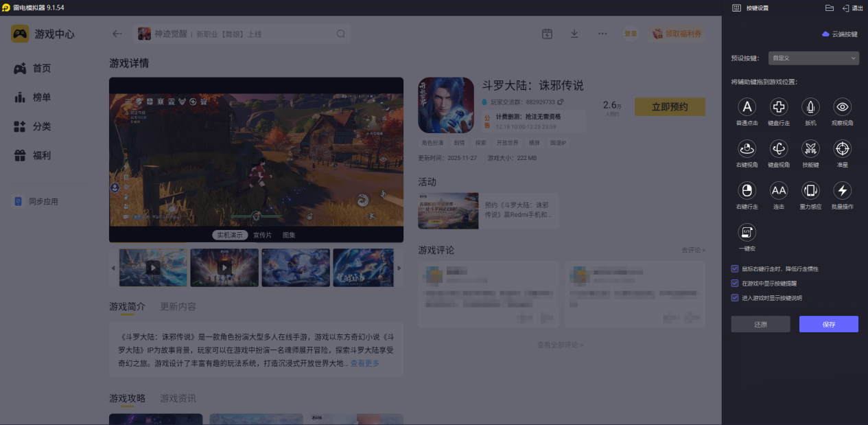Switch to the 图集 tab
Image resolution: width=868 pixels, height=425 pixels.
289,235
